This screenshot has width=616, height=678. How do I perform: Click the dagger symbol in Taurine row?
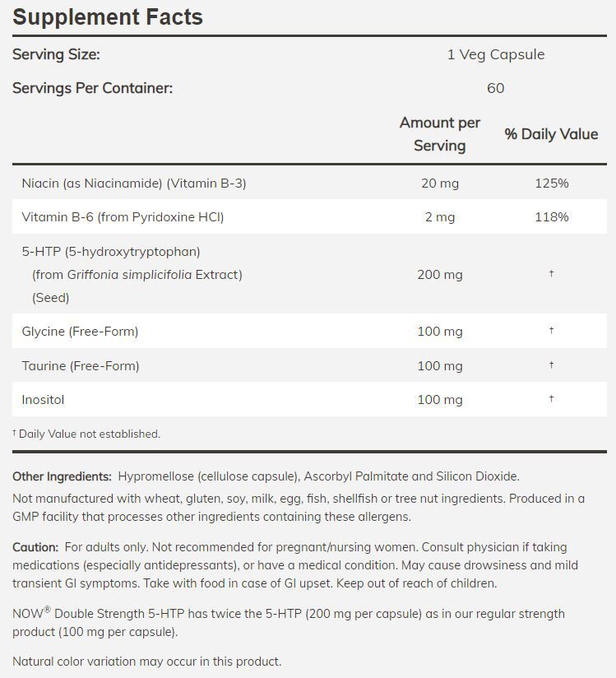tap(551, 365)
